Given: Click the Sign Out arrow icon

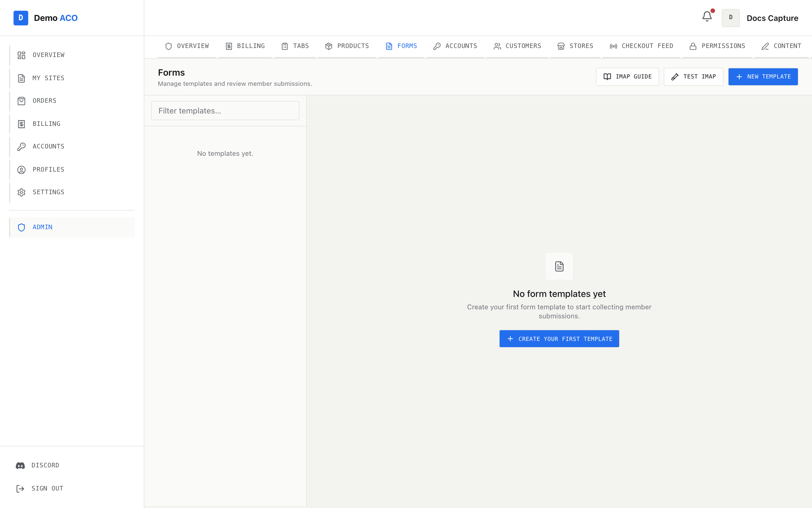Looking at the screenshot, I should 20,489.
